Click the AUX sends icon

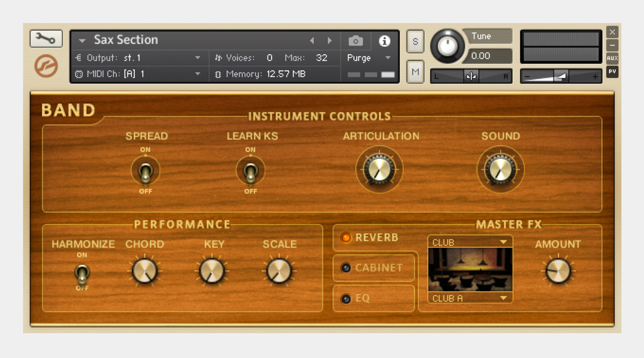point(612,58)
